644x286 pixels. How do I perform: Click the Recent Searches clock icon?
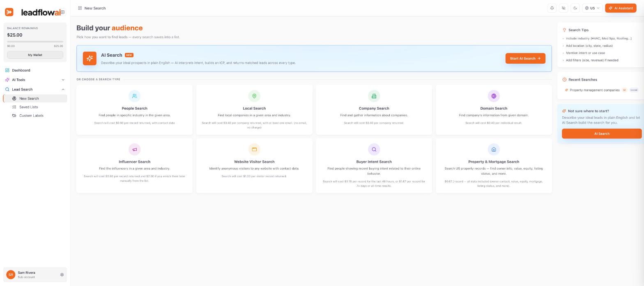click(x=564, y=80)
